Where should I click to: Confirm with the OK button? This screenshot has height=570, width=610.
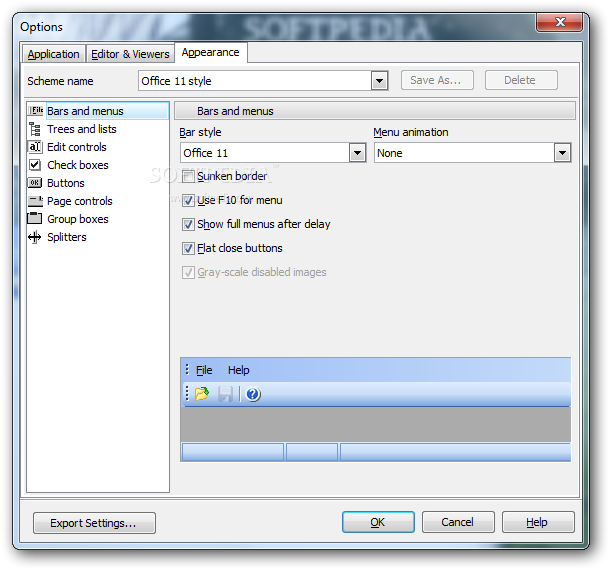coord(378,522)
